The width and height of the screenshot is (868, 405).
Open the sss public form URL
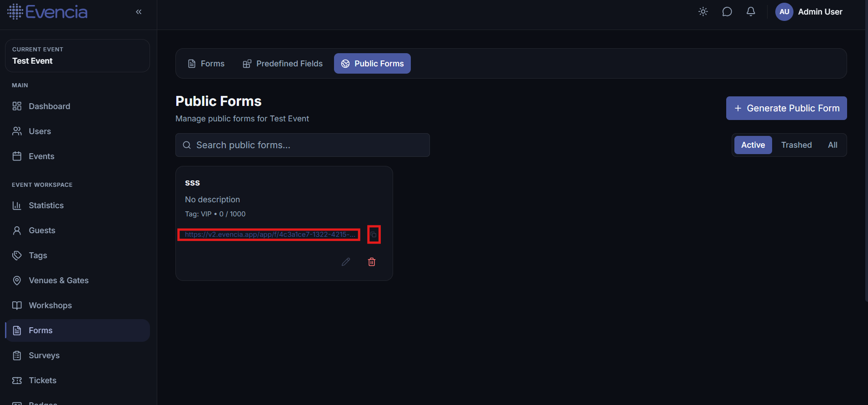tap(270, 235)
